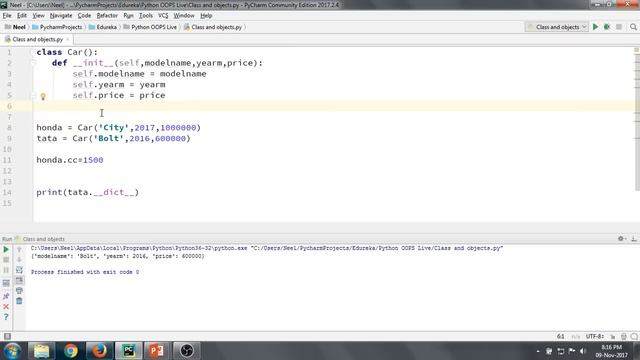This screenshot has height=360, width=640.
Task: Start debugging with the bug icon
Action: 607,27
